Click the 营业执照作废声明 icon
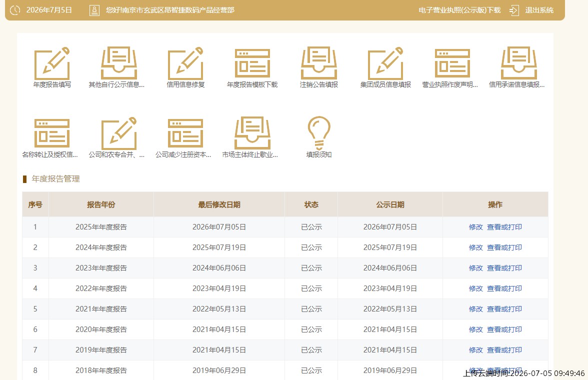This screenshot has height=380, width=588. click(452, 63)
